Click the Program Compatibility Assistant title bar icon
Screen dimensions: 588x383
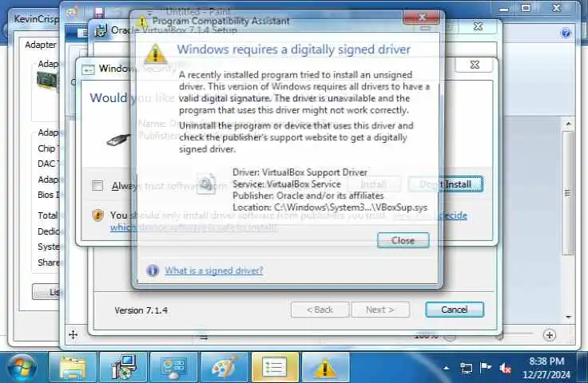pyautogui.click(x=141, y=21)
